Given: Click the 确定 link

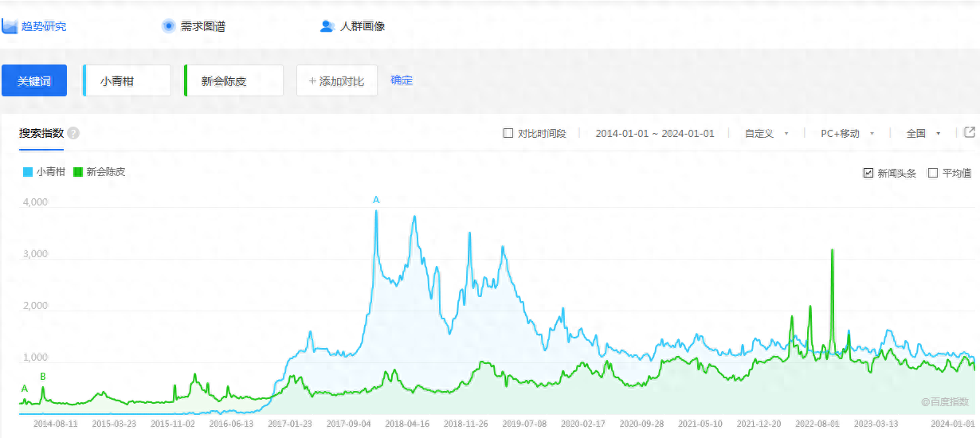Looking at the screenshot, I should click(402, 80).
